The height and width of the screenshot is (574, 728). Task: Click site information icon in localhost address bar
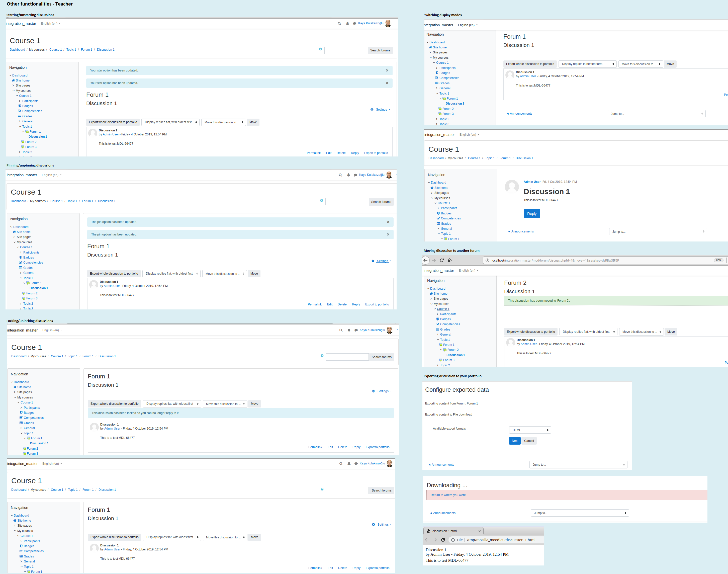click(x=487, y=261)
